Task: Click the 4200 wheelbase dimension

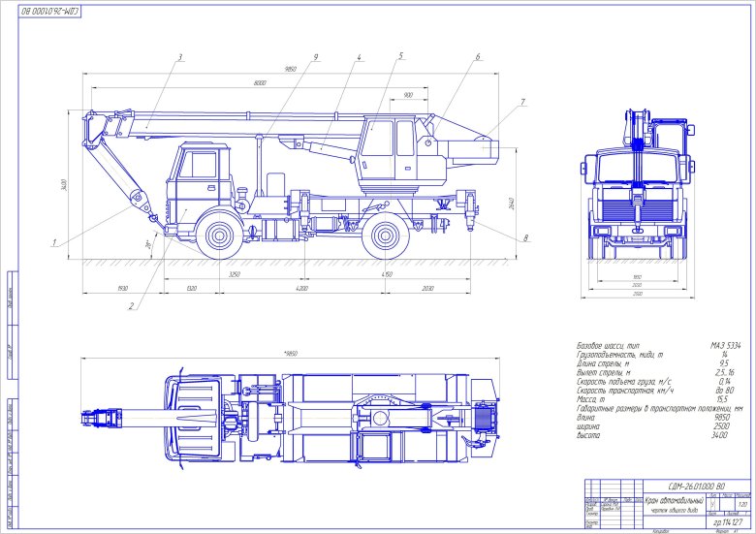Action: pos(301,288)
